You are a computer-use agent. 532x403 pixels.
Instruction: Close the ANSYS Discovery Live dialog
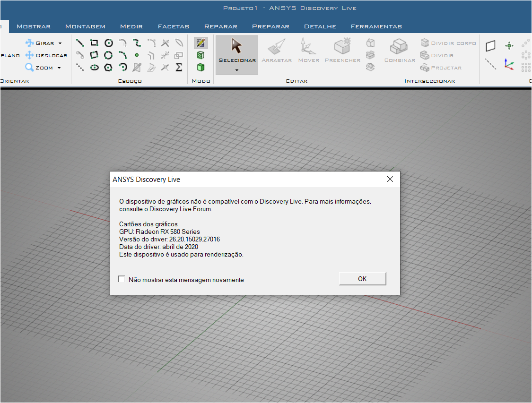390,179
